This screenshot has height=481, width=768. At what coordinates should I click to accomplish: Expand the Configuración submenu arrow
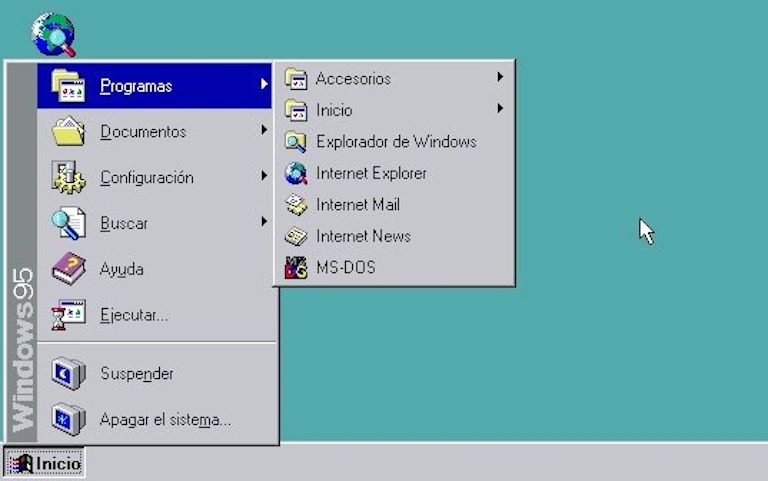click(264, 175)
